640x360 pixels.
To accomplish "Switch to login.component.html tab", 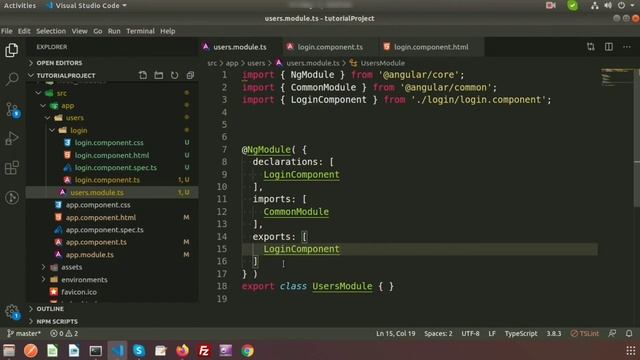I will (x=431, y=47).
